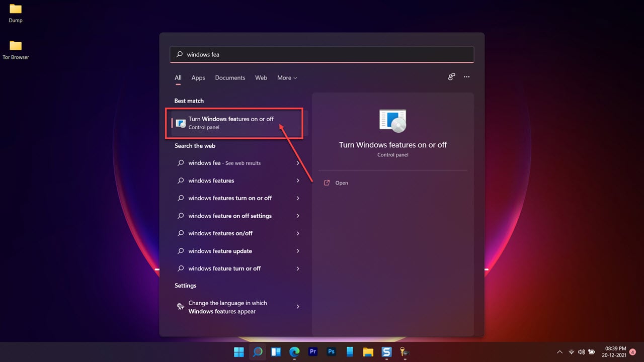
Task: Expand arrow for 'windows feature turn or off'
Action: point(298,268)
